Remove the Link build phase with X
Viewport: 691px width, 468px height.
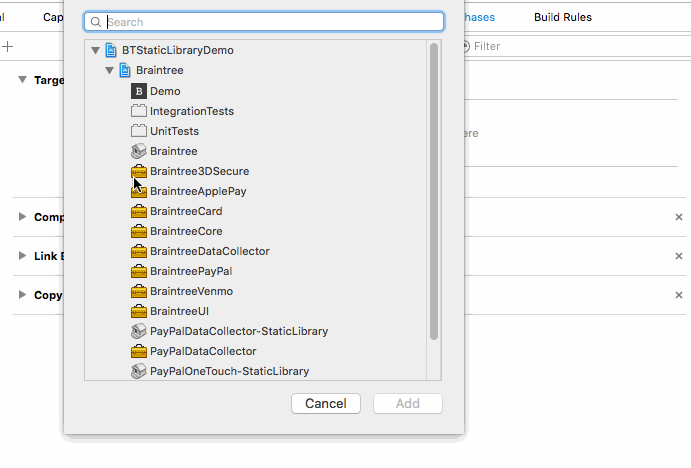[x=679, y=256]
